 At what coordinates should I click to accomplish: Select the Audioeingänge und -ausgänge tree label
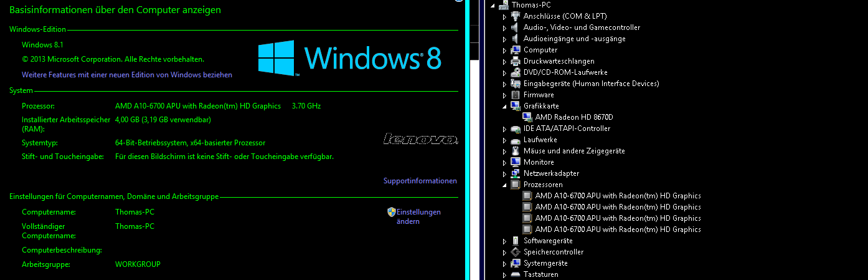(575, 39)
